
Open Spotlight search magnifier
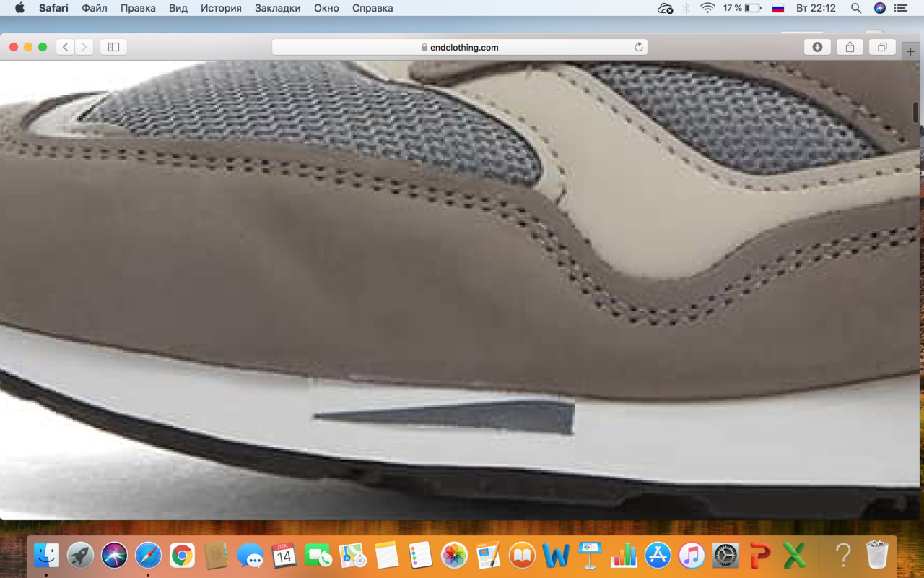pyautogui.click(x=856, y=8)
